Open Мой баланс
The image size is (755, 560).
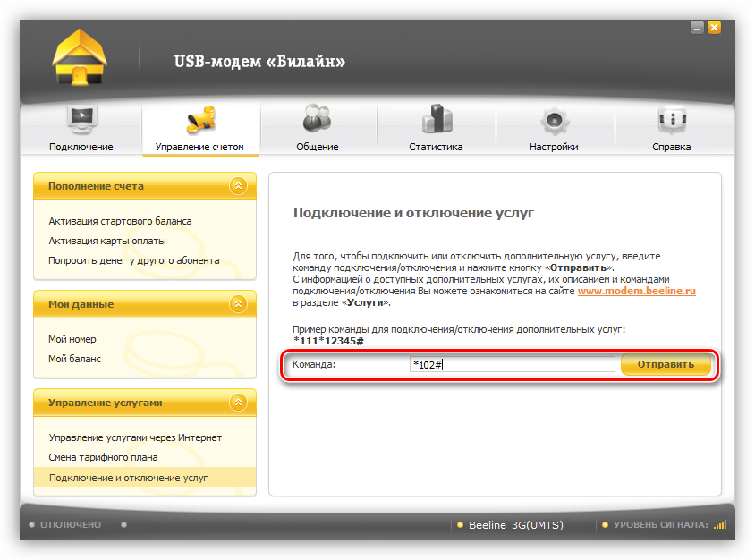(x=74, y=359)
